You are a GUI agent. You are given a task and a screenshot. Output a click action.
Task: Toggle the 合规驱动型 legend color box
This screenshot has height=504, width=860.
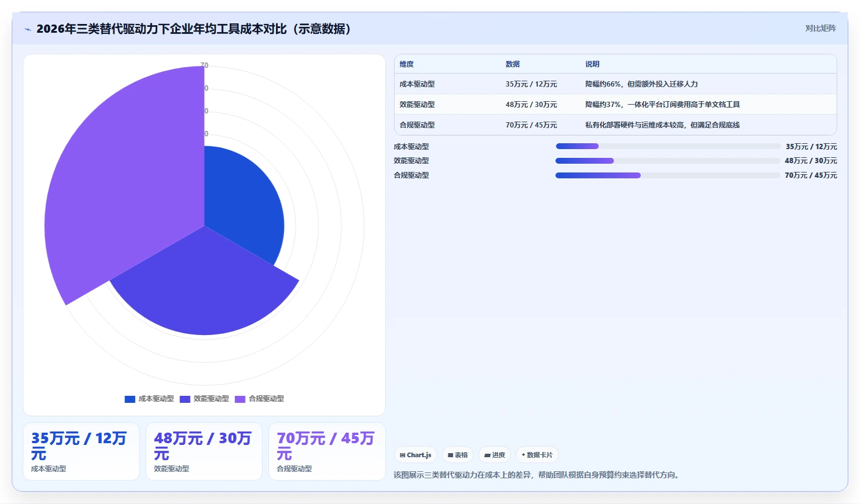click(x=240, y=399)
